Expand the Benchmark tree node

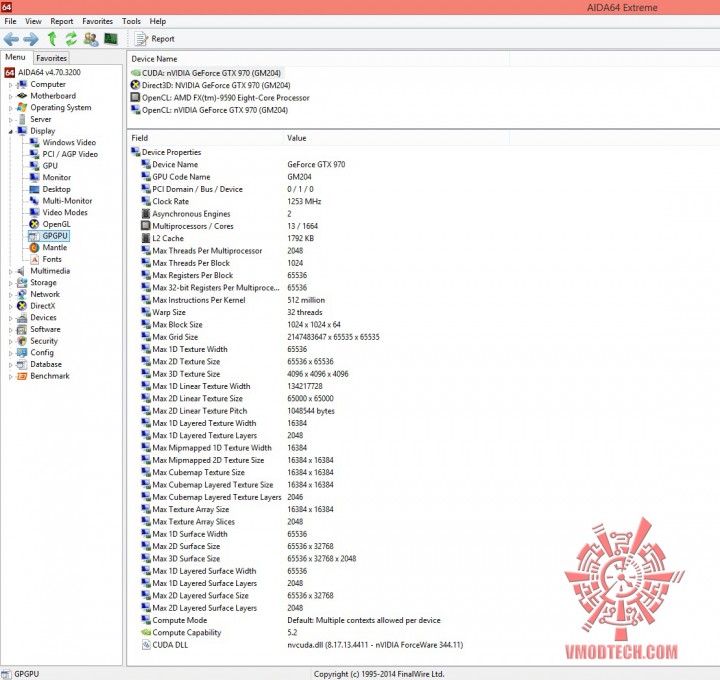point(10,377)
